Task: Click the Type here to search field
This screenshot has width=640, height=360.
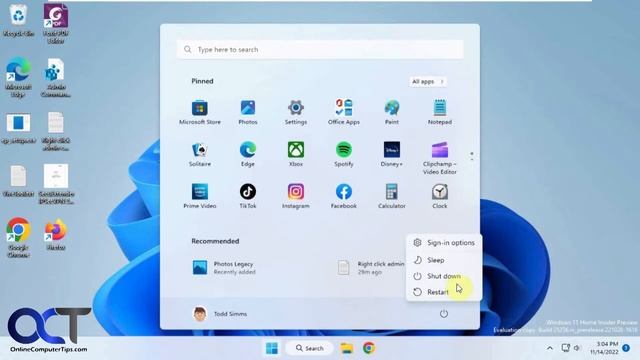Action: click(320, 49)
